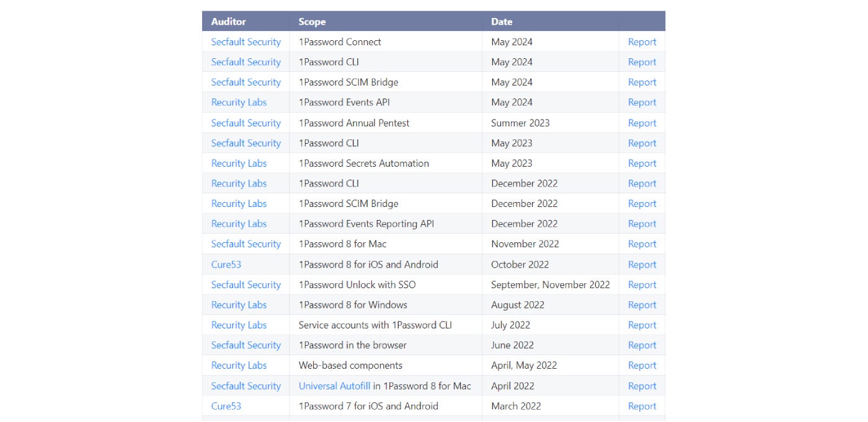Visit Recurity Labs in the August 2022 row
Viewport: 868px width, 422px height.
pos(239,305)
